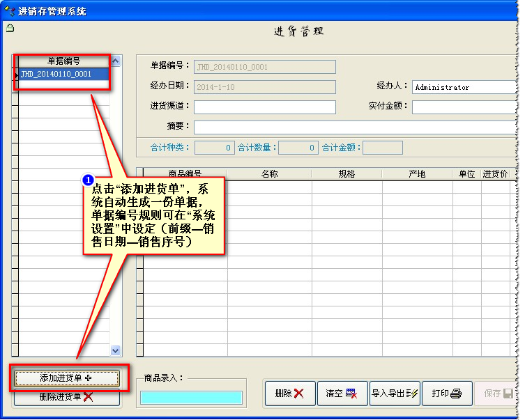Click the 删除 button with the red X
The image size is (525, 420).
coord(290,394)
